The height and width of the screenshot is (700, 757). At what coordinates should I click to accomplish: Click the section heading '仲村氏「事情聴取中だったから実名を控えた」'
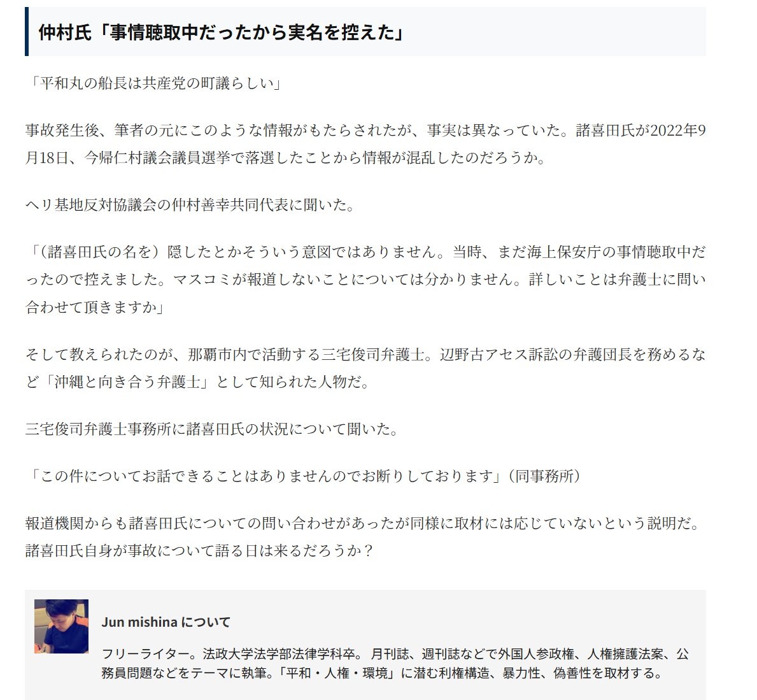coord(221,32)
